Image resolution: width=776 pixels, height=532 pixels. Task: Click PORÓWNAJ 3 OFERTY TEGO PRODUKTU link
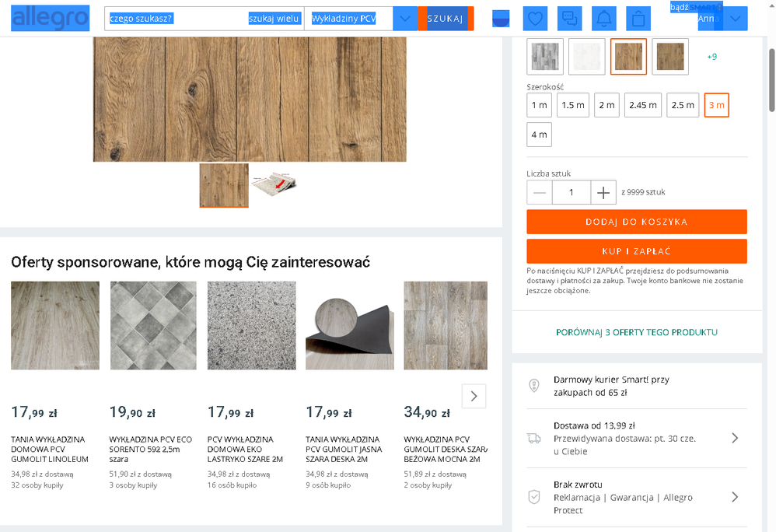[636, 332]
